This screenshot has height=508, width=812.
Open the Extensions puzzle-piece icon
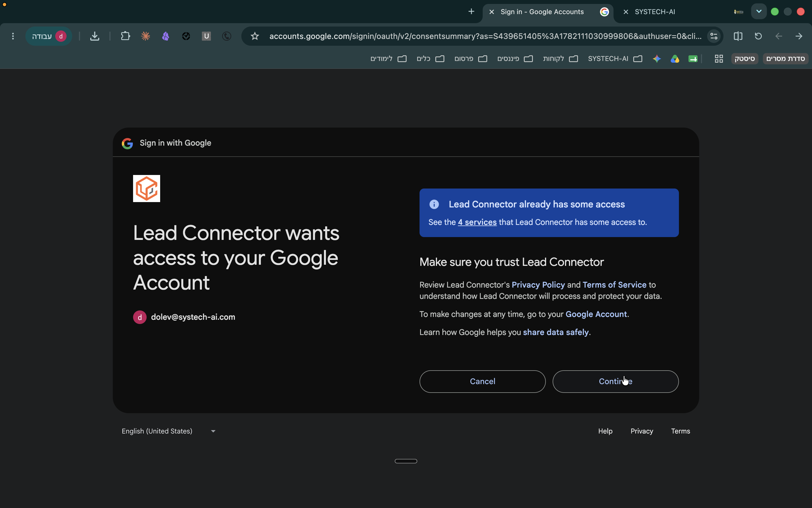pyautogui.click(x=125, y=36)
